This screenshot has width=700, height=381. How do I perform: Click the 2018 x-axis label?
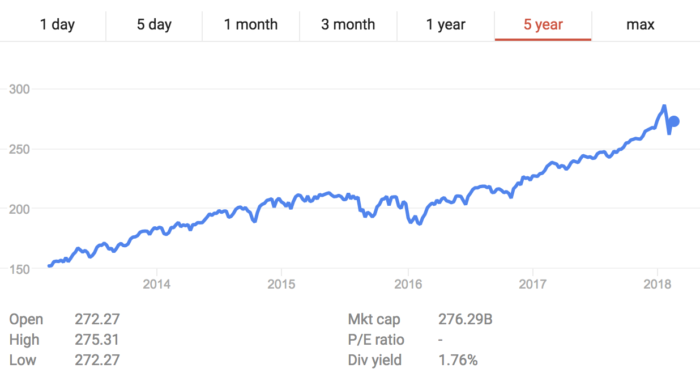pyautogui.click(x=657, y=284)
